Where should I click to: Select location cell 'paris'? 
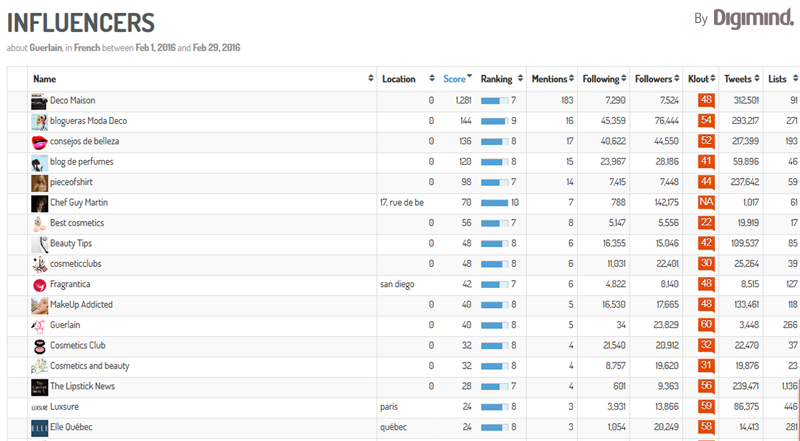click(x=389, y=407)
